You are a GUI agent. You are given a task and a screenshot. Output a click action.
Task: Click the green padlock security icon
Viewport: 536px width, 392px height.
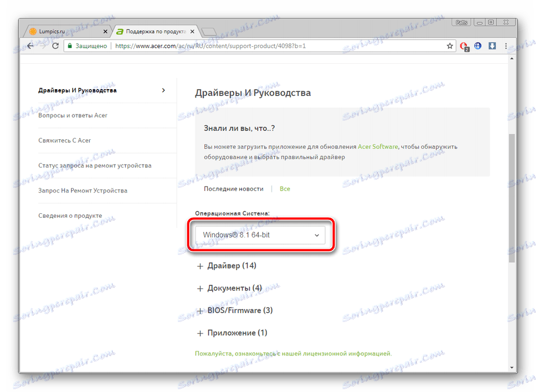[x=70, y=46]
